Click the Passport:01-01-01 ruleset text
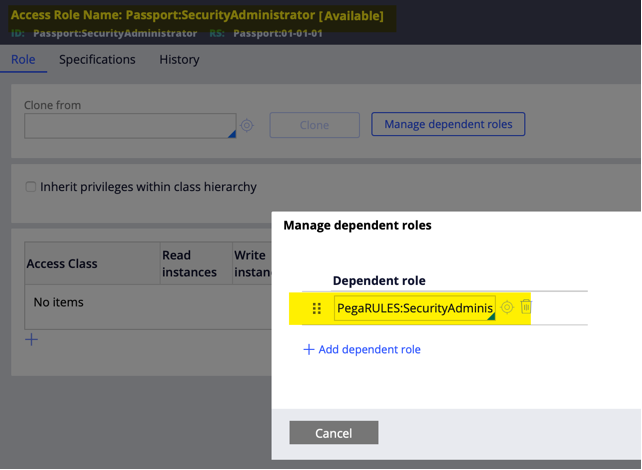Screen dimensions: 642x470 [278, 34]
